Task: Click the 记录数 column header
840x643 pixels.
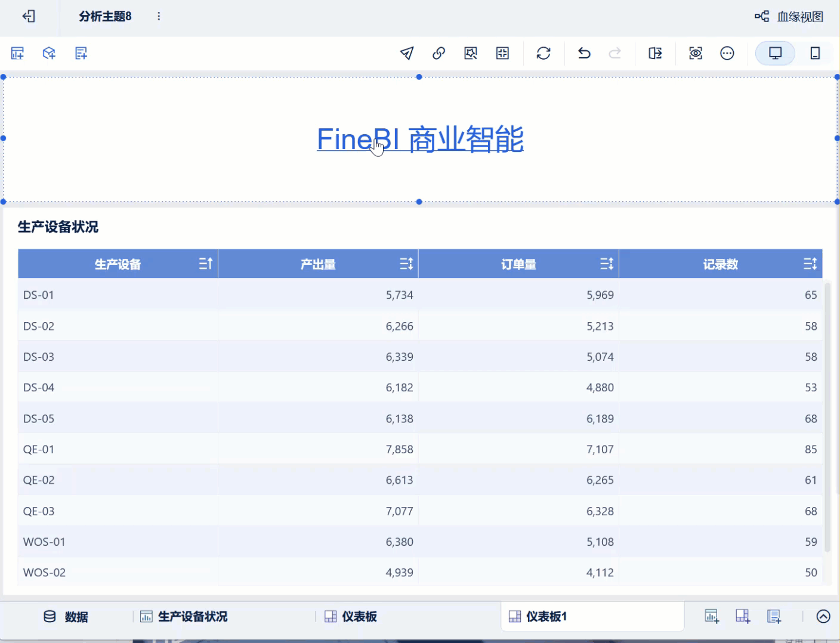Action: click(721, 264)
